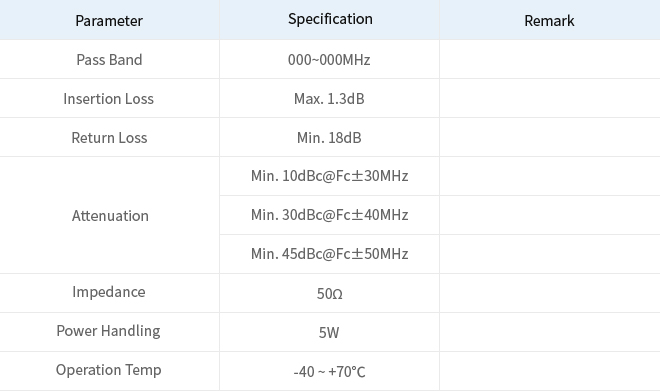This screenshot has width=660, height=391.
Task: Select the Return Loss label
Action: pos(109,138)
